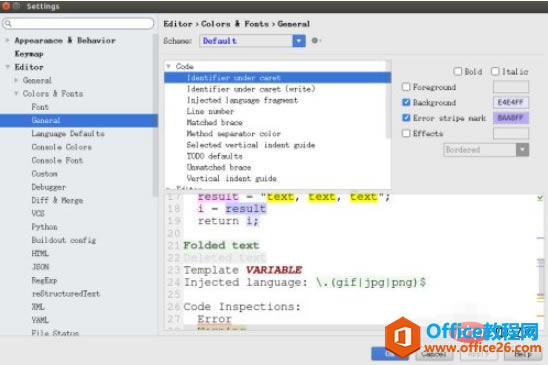This screenshot has height=365, width=548.
Task: Select reStructuredText settings
Action: coord(66,294)
